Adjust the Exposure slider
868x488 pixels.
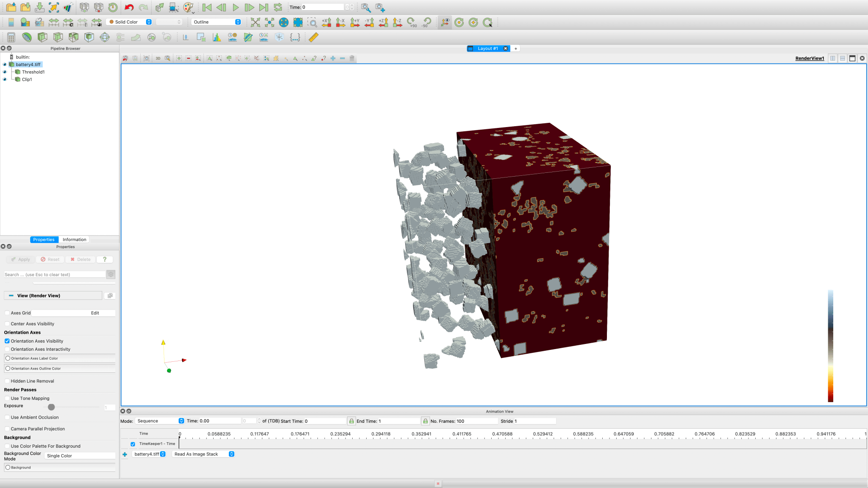point(51,407)
